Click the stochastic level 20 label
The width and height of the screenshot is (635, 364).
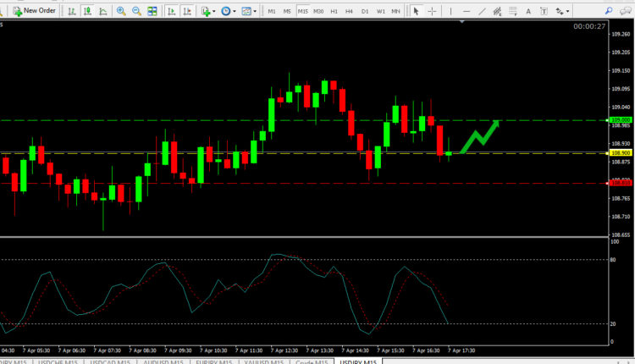(x=613, y=323)
